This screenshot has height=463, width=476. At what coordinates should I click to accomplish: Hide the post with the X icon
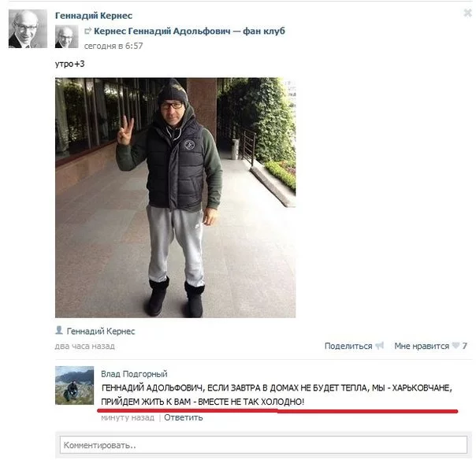[x=468, y=13]
